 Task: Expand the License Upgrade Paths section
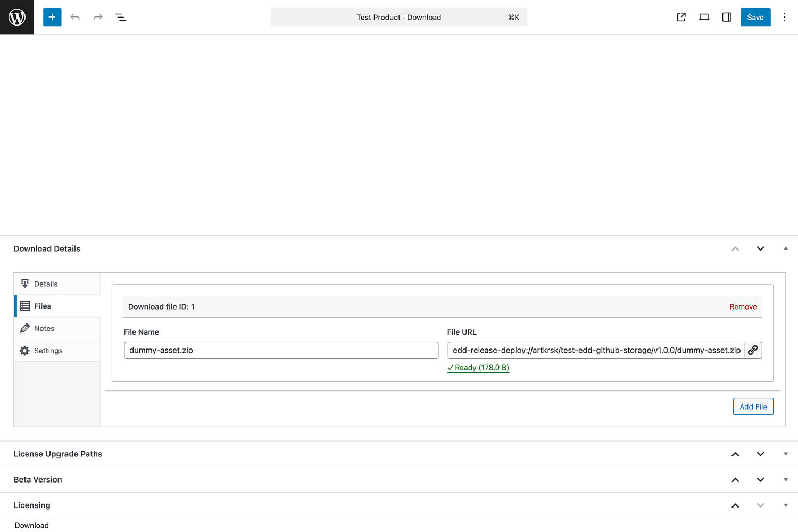point(786,454)
